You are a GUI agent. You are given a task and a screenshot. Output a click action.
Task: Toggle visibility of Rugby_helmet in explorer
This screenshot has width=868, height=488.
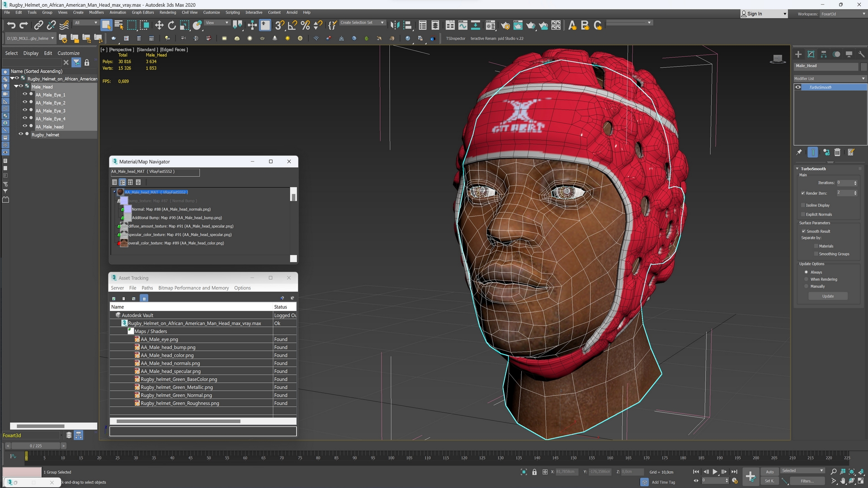[x=21, y=134]
